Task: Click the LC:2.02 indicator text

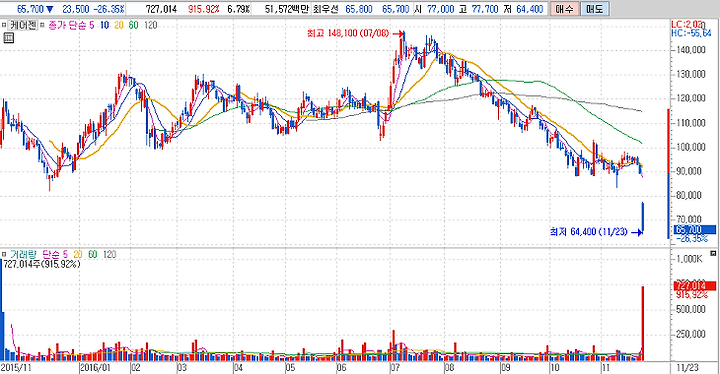Action: tap(686, 24)
